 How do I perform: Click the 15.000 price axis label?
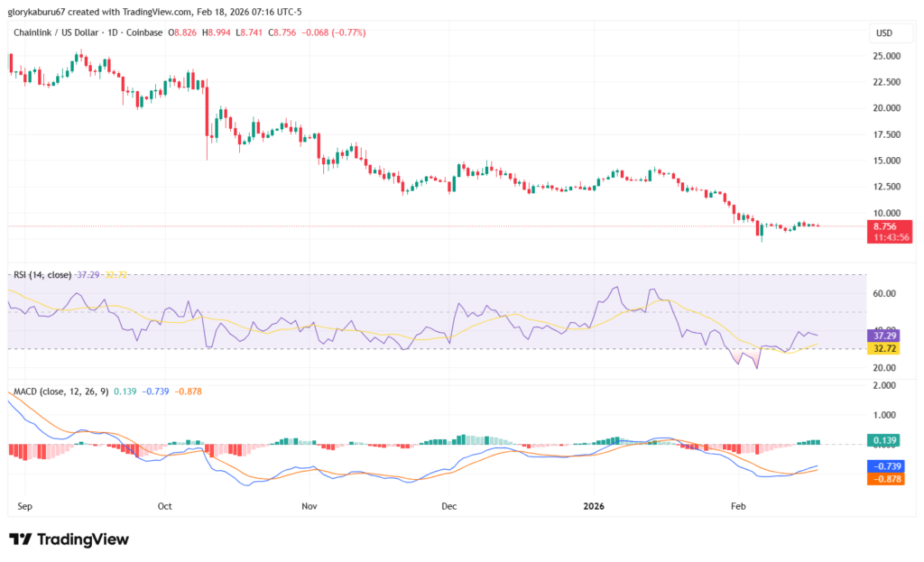point(886,161)
